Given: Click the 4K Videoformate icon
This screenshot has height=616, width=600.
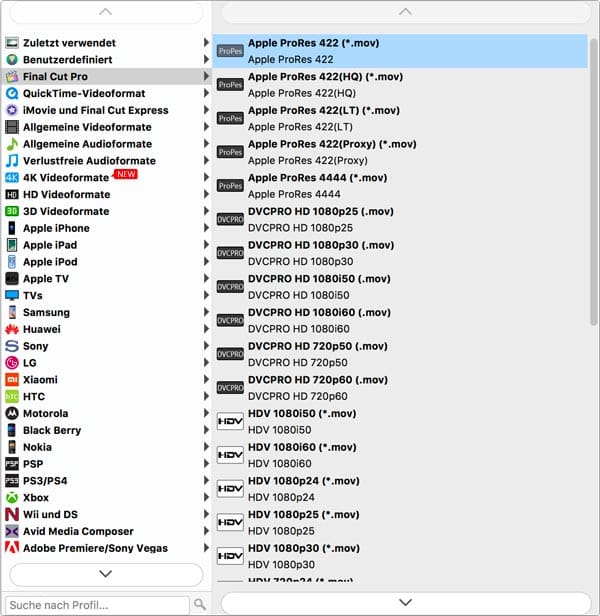Looking at the screenshot, I should click(x=12, y=178).
